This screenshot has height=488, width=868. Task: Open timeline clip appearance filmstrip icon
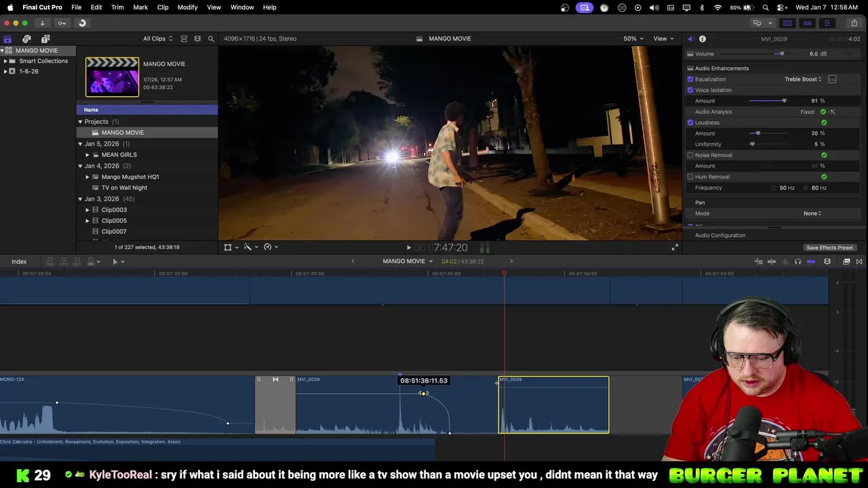tap(827, 262)
